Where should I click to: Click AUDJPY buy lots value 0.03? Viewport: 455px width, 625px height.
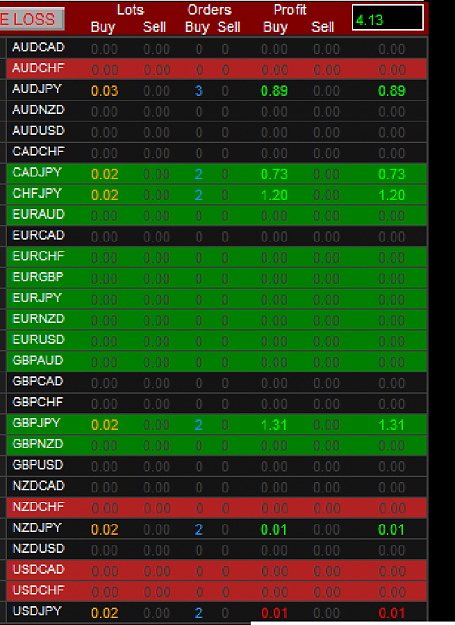coord(105,91)
